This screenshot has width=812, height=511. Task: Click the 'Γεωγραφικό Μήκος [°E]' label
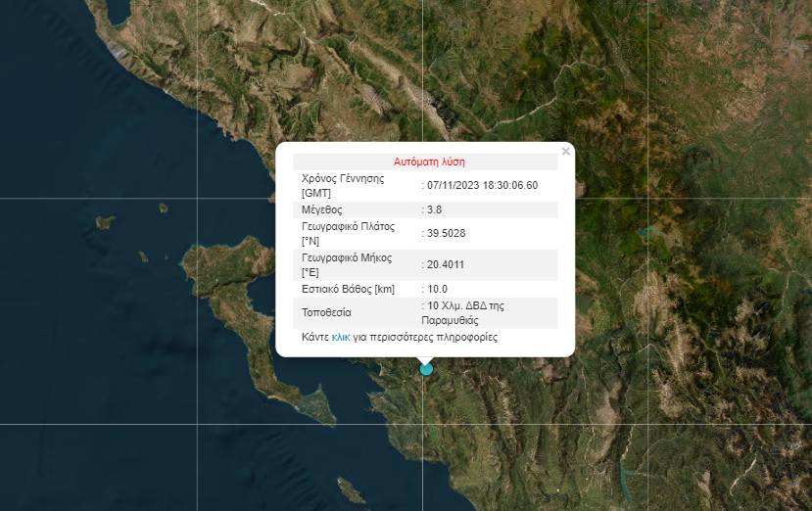click(x=347, y=264)
